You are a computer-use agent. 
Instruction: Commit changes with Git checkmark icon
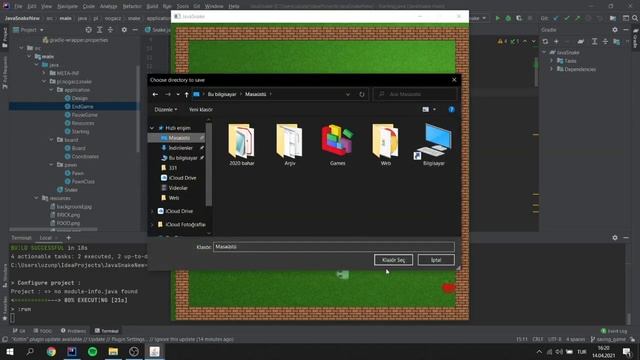567,18
